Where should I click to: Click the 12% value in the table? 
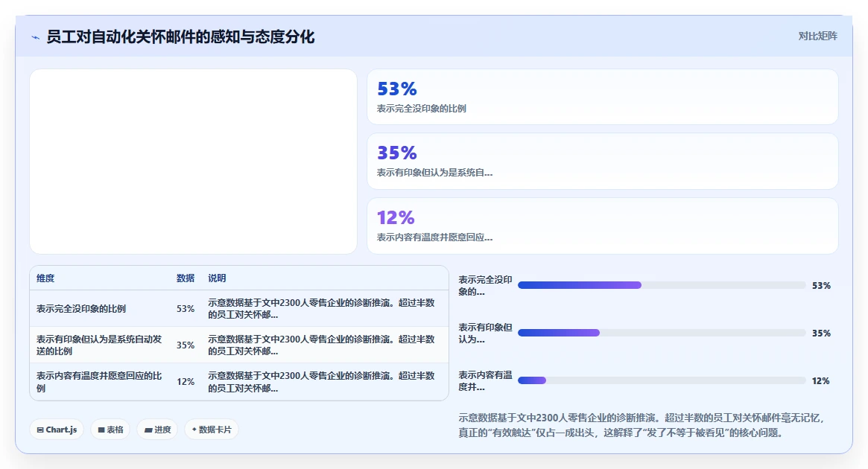tap(186, 382)
